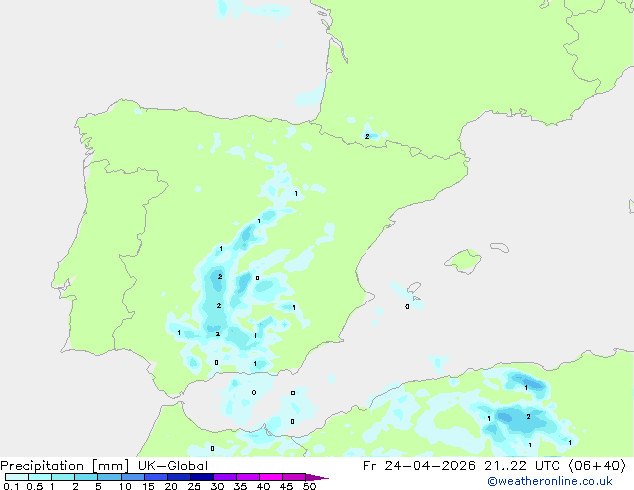Click the 'Fr 24-04-2026' forecast date text
This screenshot has height=490, width=634.
[419, 466]
